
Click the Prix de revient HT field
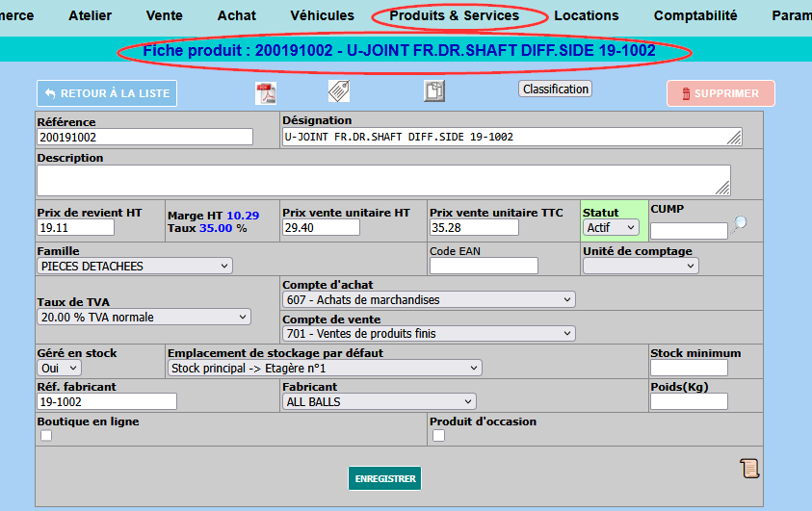click(x=75, y=227)
